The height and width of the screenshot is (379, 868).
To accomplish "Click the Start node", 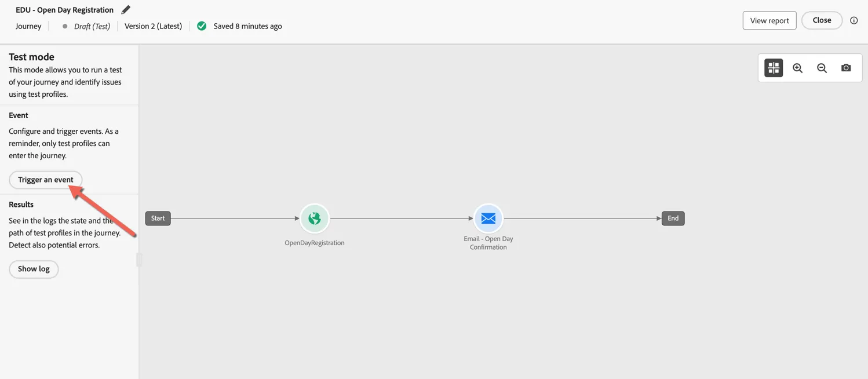I will [x=158, y=218].
